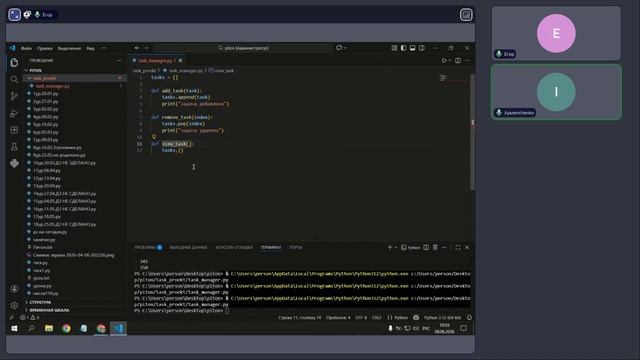This screenshot has width=640, height=360.
Task: Change indentation via Пробелов: 4
Action: [338, 318]
